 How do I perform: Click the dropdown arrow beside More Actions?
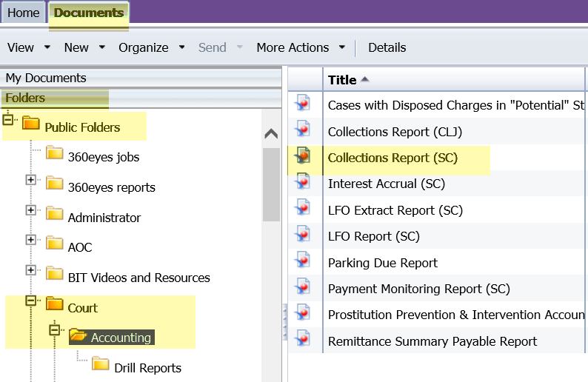pyautogui.click(x=342, y=47)
